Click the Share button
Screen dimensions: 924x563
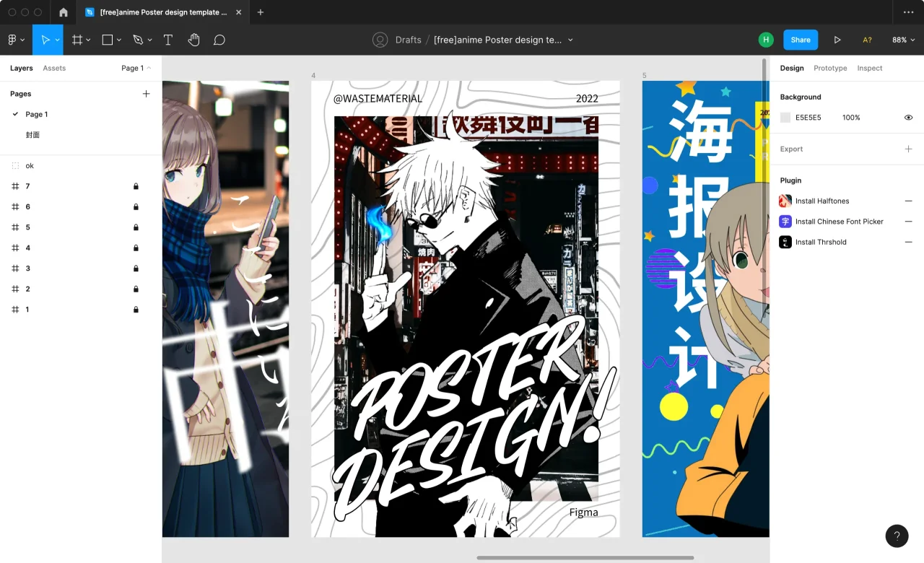(801, 40)
